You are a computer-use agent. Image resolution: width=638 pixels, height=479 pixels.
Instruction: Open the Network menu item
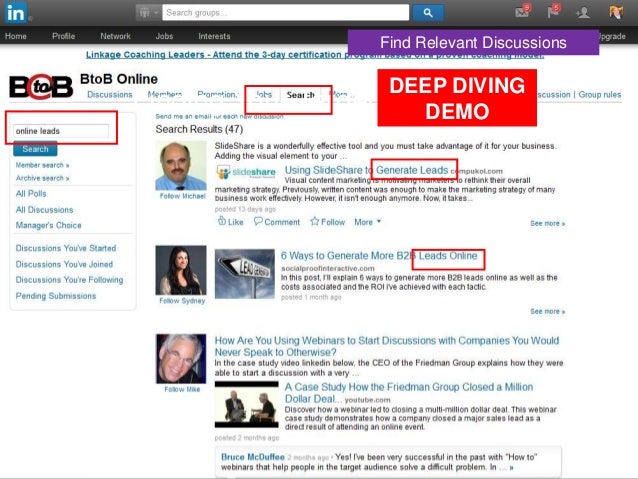(116, 36)
